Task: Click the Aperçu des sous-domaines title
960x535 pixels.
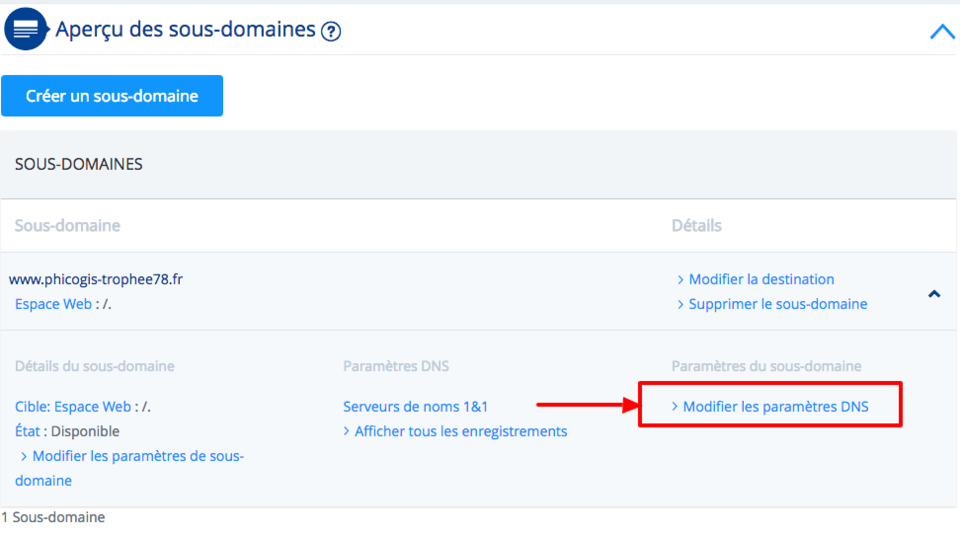Action: coord(185,29)
